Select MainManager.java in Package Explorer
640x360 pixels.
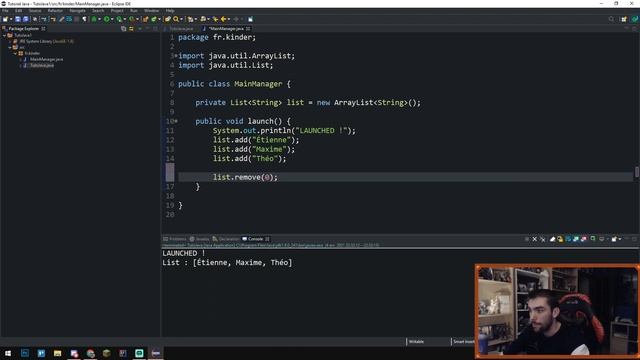click(x=46, y=59)
